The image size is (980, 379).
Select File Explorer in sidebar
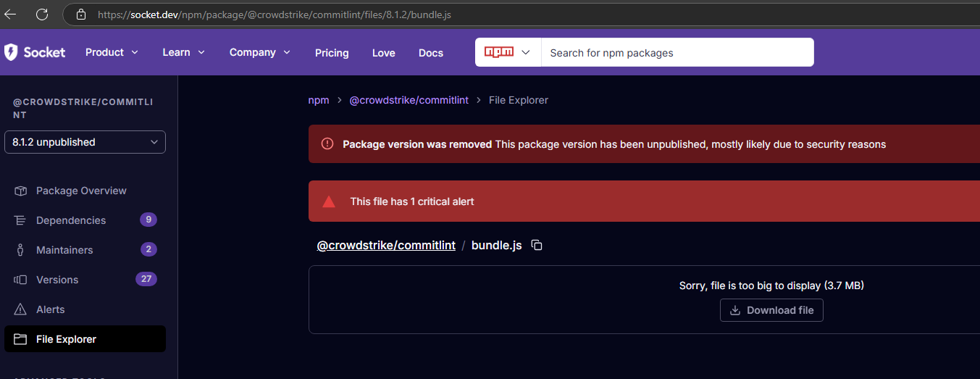(x=66, y=339)
